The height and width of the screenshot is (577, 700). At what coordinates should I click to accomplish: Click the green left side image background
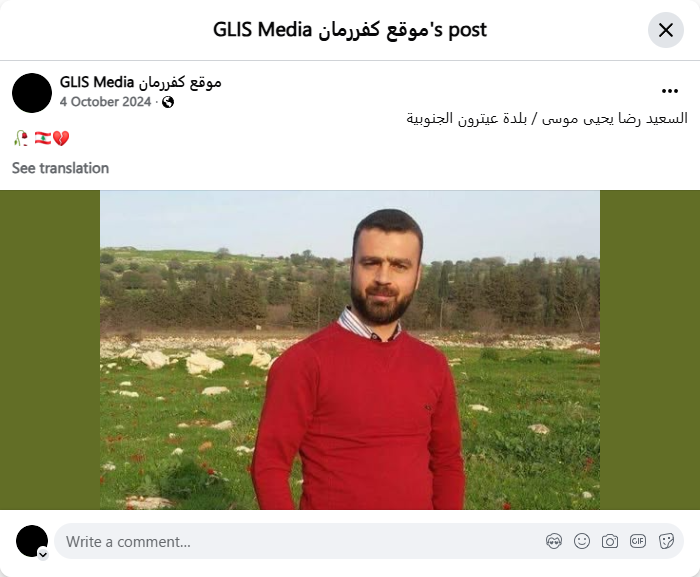[50, 350]
